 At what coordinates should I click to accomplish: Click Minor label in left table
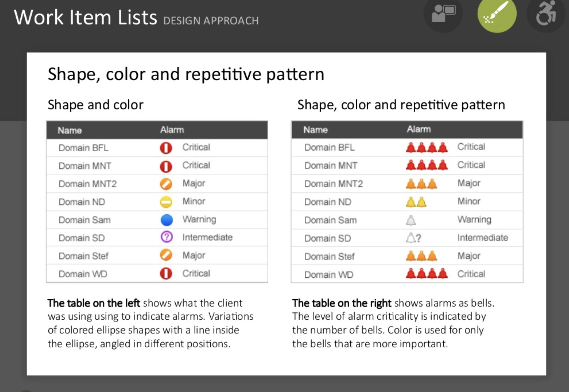click(x=194, y=201)
